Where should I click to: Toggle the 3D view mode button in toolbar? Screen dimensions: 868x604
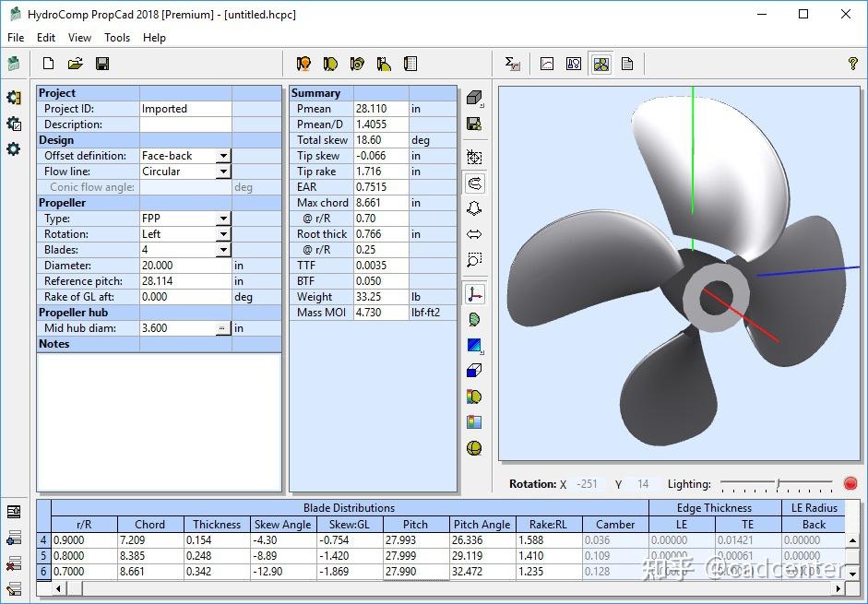[x=600, y=64]
